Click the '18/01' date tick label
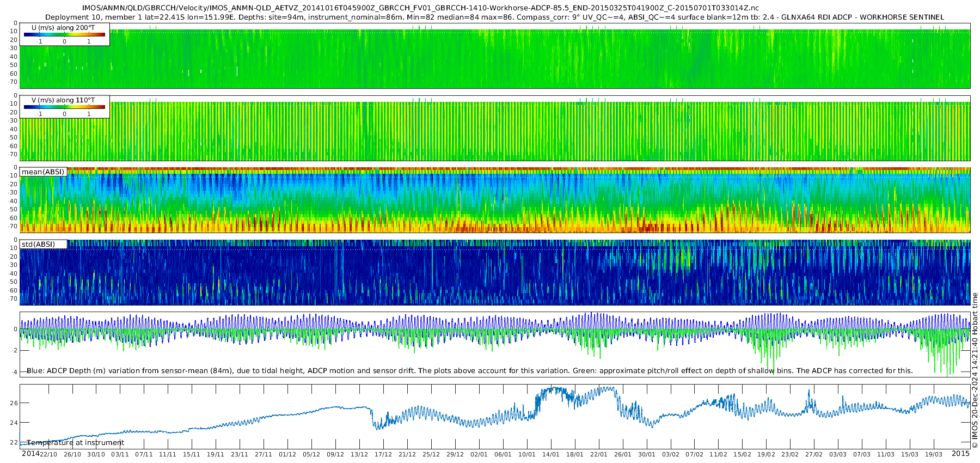Image resolution: width=980 pixels, height=463 pixels. click(x=575, y=454)
